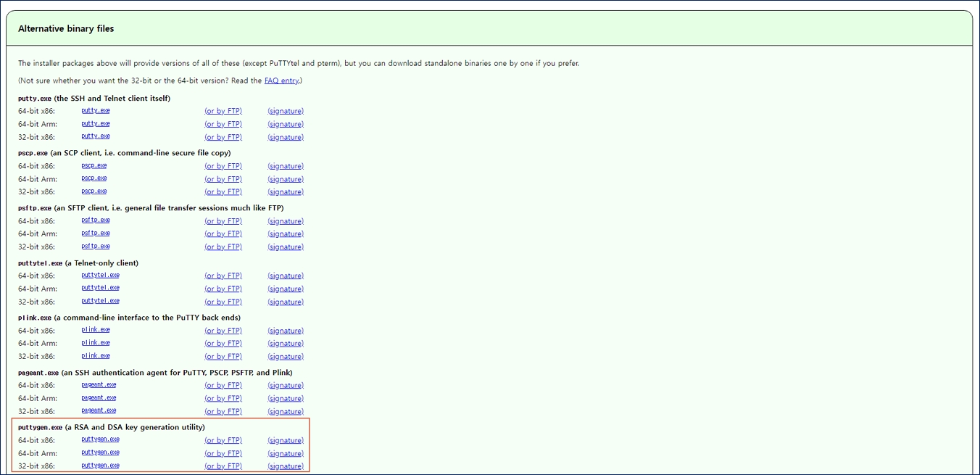Download 64-bit Arm pageant.exe
This screenshot has width=980, height=475.
click(99, 398)
